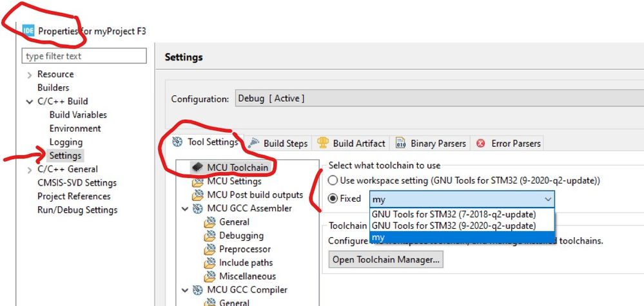644x306 pixels.
Task: Click the MCU Post build outputs icon
Action: tap(197, 195)
